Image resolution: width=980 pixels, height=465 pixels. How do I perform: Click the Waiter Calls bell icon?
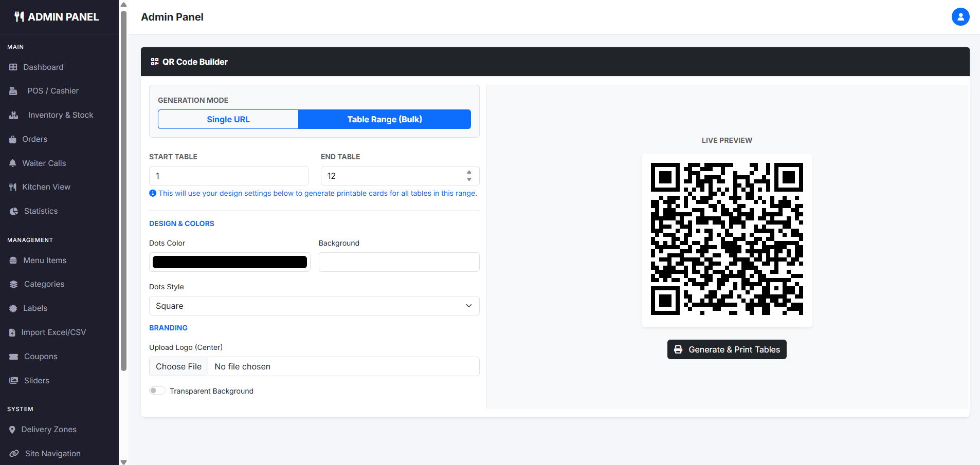(13, 163)
